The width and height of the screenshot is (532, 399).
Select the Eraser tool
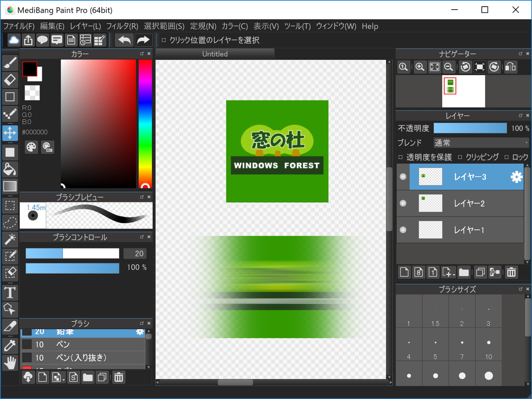point(10,79)
